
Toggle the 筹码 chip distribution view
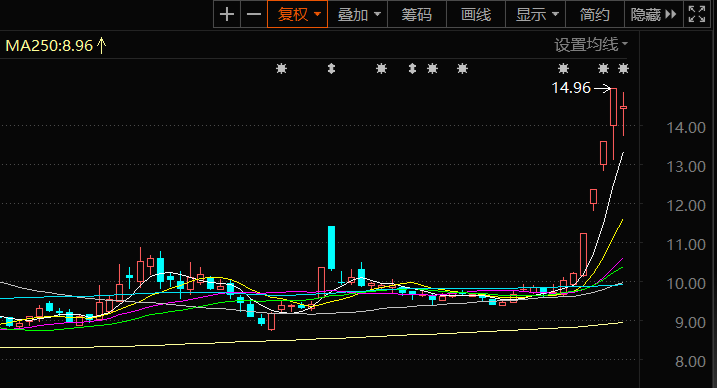[x=417, y=15]
